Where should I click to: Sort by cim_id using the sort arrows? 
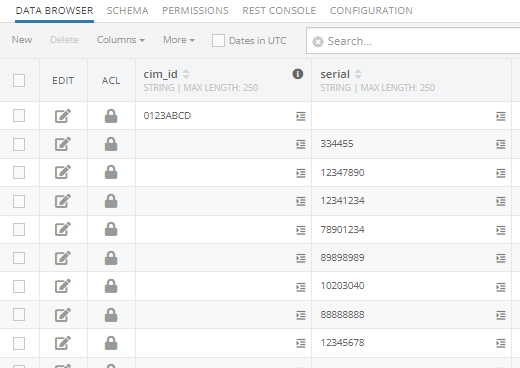click(x=186, y=74)
